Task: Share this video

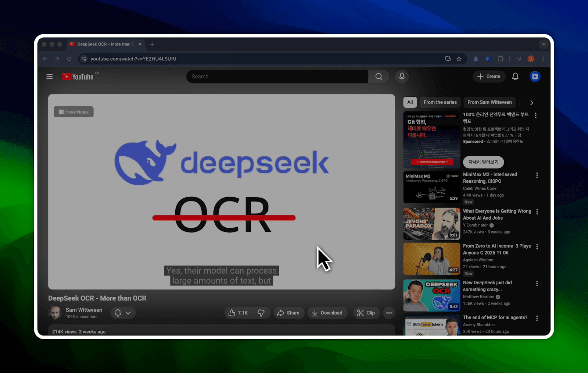Action: (289, 313)
